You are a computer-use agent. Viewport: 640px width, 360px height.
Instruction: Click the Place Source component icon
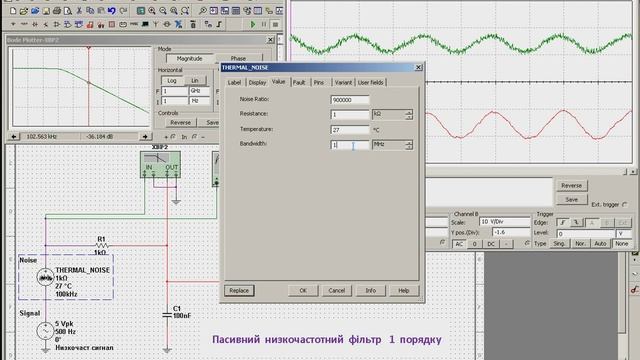[13, 24]
